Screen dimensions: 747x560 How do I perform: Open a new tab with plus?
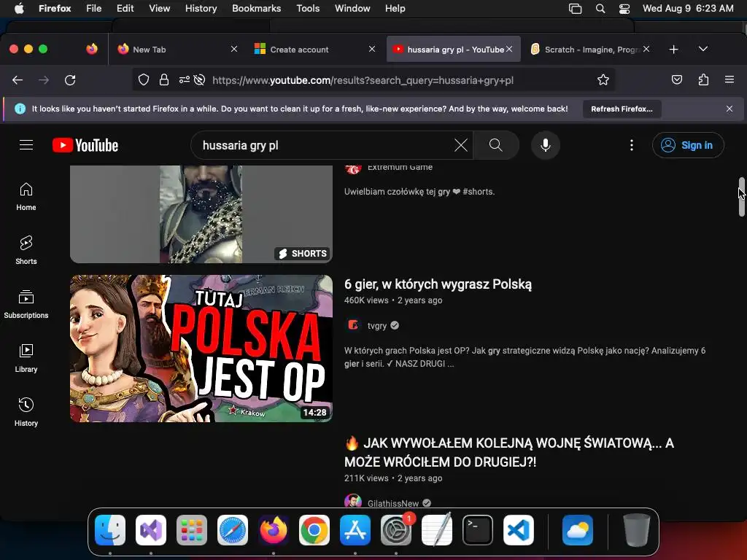[x=673, y=49]
